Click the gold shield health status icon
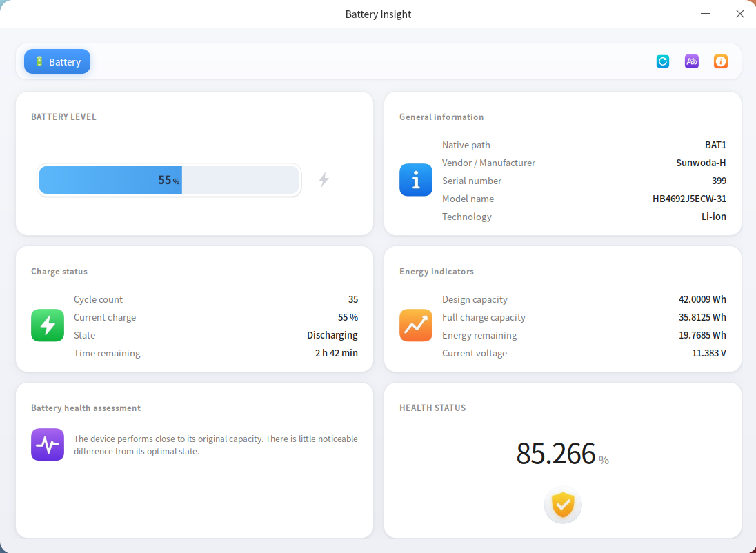The height and width of the screenshot is (553, 756). pos(563,505)
